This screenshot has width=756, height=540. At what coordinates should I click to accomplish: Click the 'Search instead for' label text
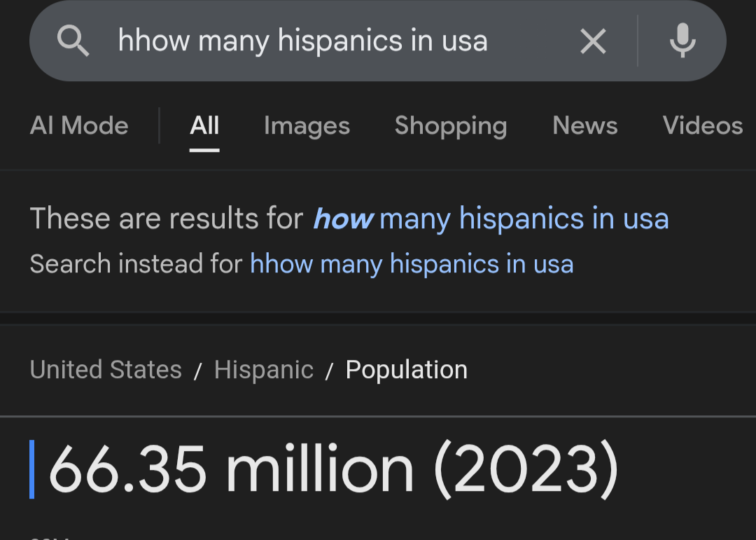(136, 264)
